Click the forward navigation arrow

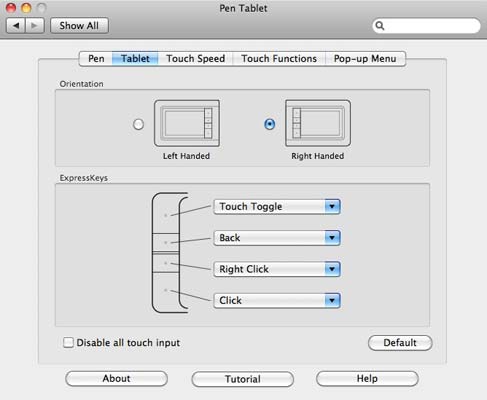point(35,26)
